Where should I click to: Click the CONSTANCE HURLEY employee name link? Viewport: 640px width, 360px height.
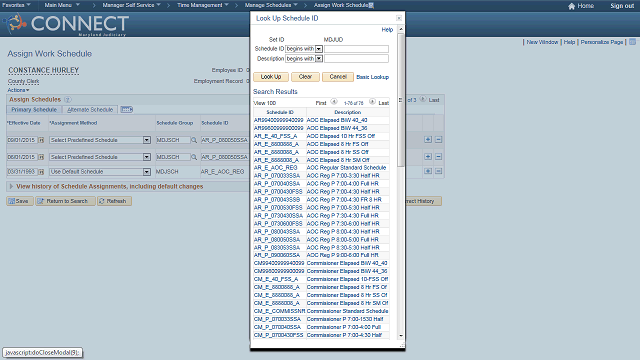click(x=44, y=70)
